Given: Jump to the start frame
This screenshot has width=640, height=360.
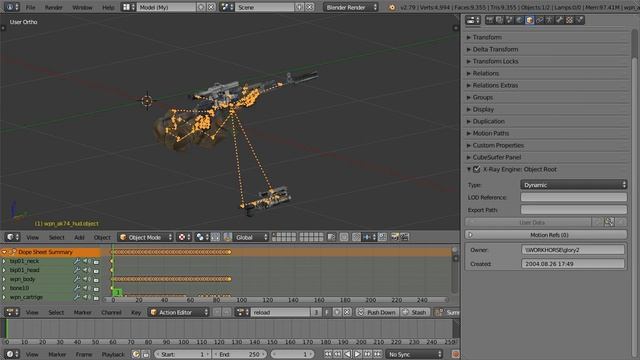Looking at the screenshot, I should [x=328, y=354].
